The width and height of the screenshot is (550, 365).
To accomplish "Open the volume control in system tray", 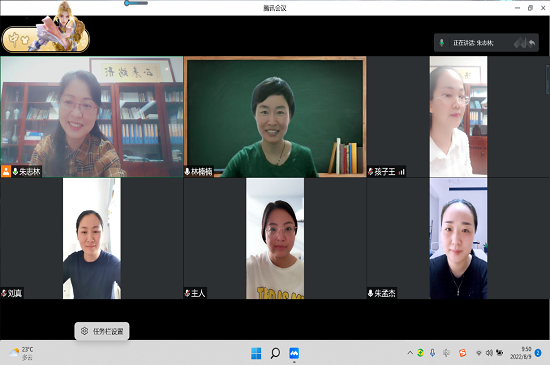I will pyautogui.click(x=489, y=353).
